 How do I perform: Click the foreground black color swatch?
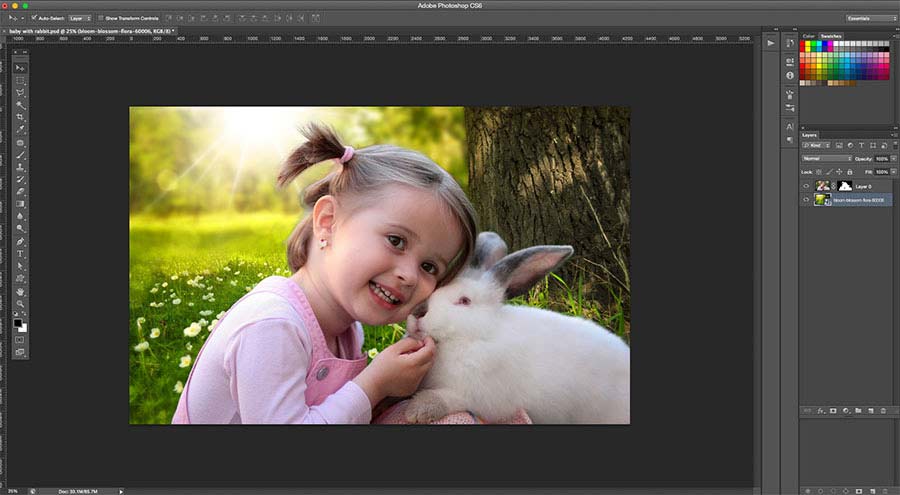18,322
